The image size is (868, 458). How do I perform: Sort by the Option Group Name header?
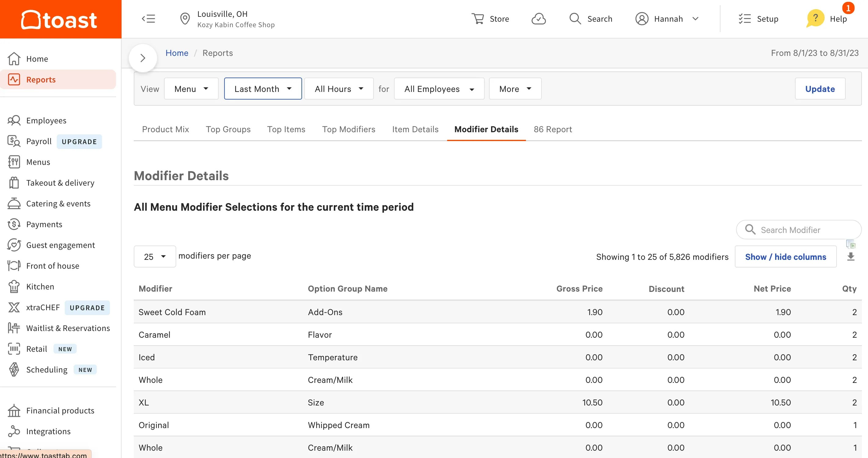click(347, 289)
